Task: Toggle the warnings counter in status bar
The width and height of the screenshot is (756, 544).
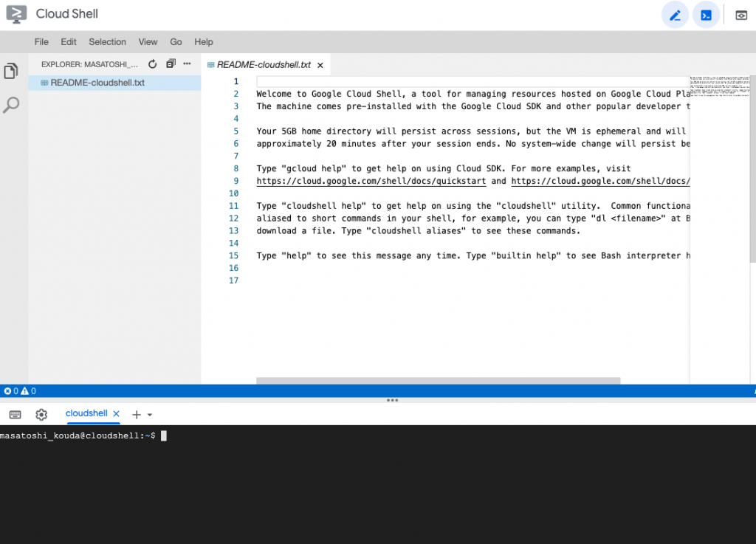Action: 27,390
